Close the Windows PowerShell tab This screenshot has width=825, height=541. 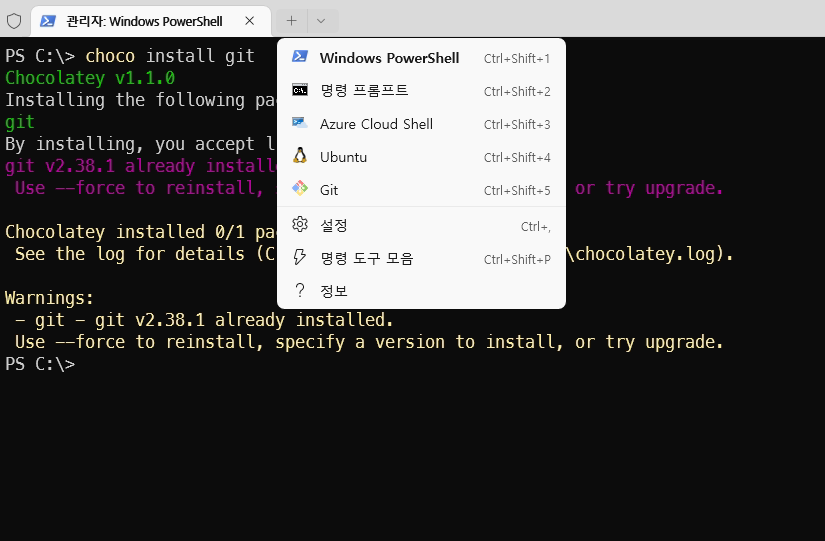point(250,21)
